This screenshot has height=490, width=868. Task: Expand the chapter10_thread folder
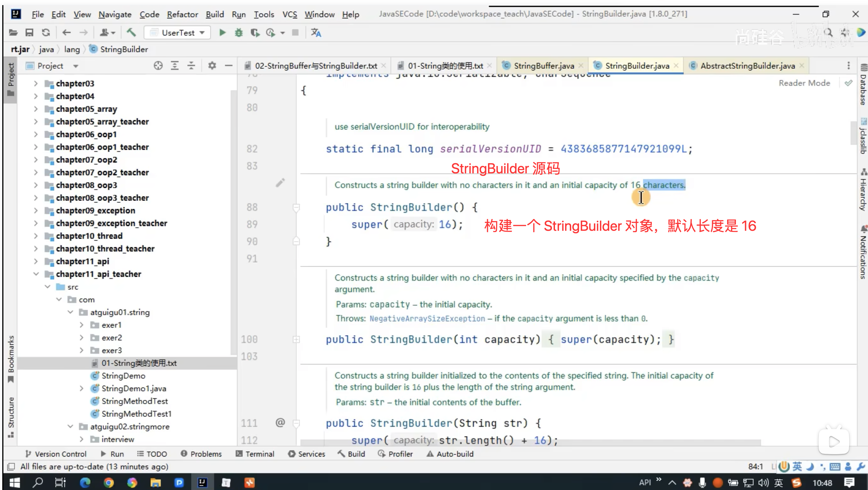click(x=36, y=236)
